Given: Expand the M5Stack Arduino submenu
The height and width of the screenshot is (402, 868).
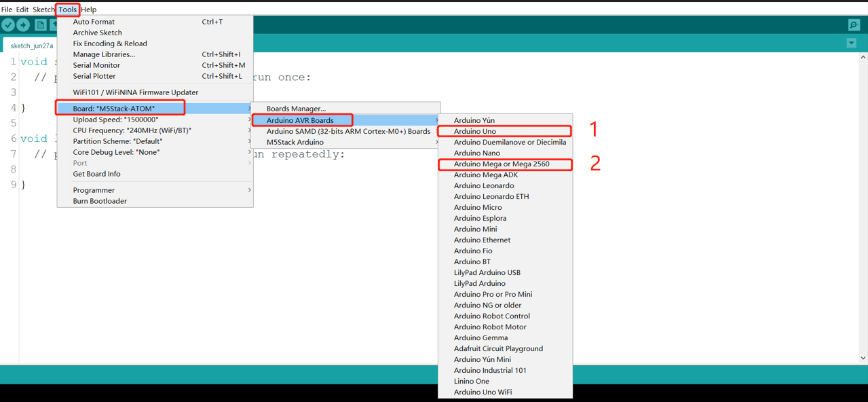Looking at the screenshot, I should tap(295, 142).
